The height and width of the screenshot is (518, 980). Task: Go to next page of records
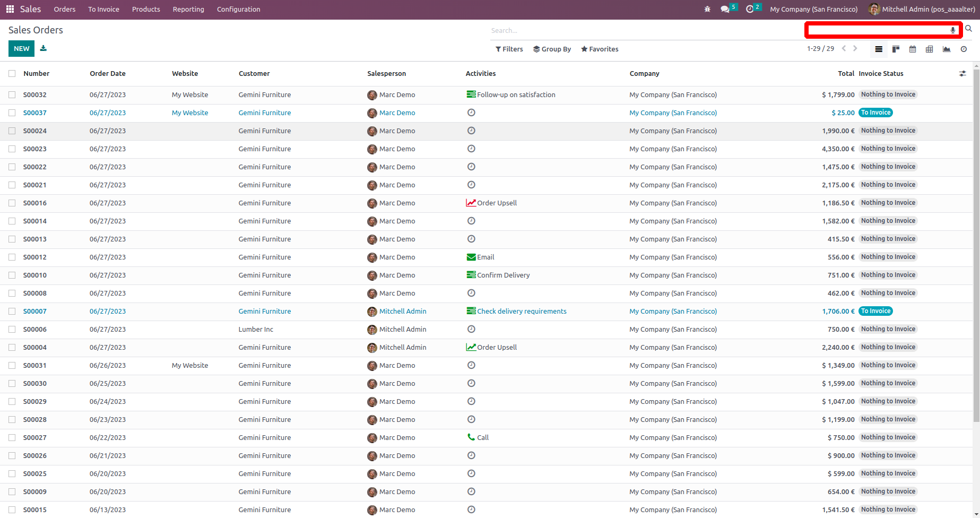[855, 48]
